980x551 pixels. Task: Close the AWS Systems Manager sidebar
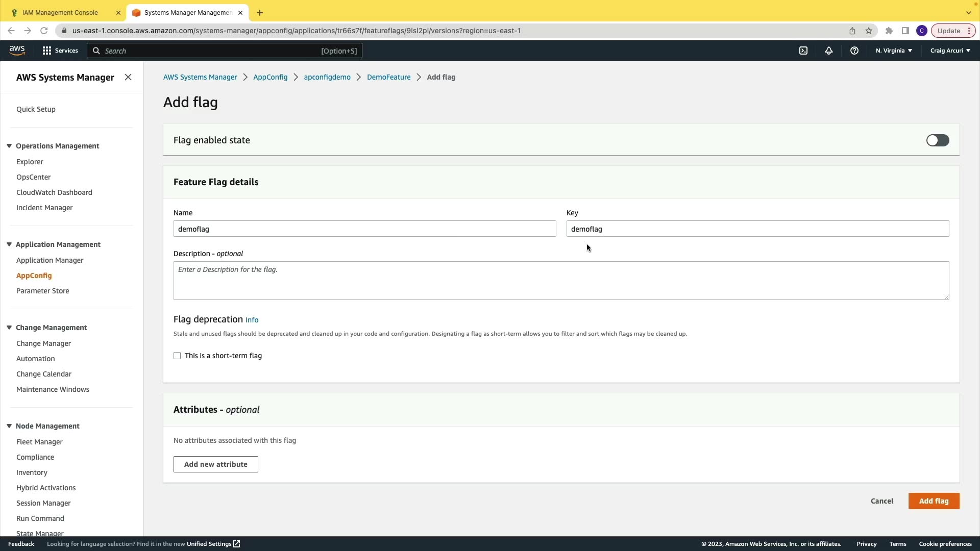128,77
